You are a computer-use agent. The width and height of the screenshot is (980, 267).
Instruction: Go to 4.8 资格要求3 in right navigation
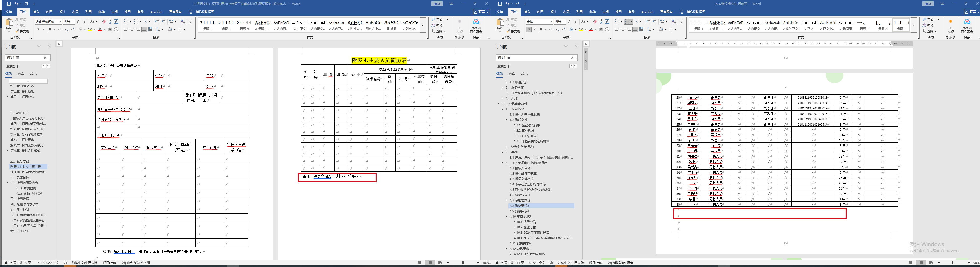coord(541,206)
